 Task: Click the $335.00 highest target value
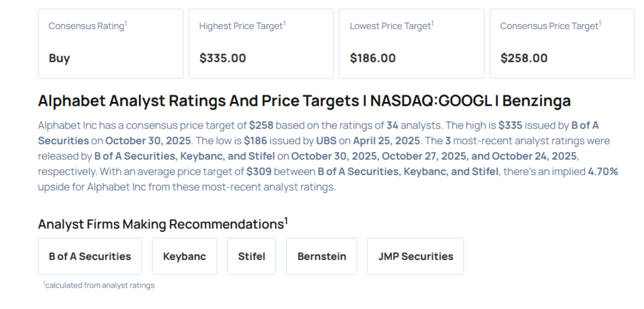click(222, 58)
